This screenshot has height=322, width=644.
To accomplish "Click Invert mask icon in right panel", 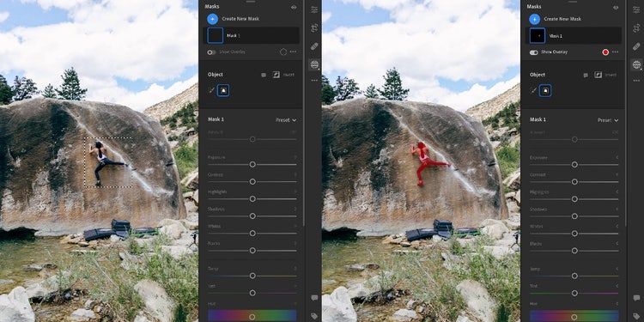I will (598, 75).
